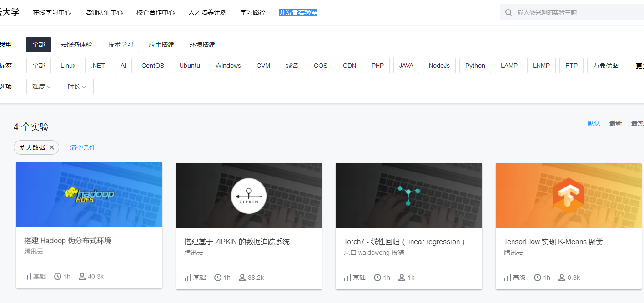Click user count icon on ZIPKIN card
644x303 pixels.
tap(242, 278)
